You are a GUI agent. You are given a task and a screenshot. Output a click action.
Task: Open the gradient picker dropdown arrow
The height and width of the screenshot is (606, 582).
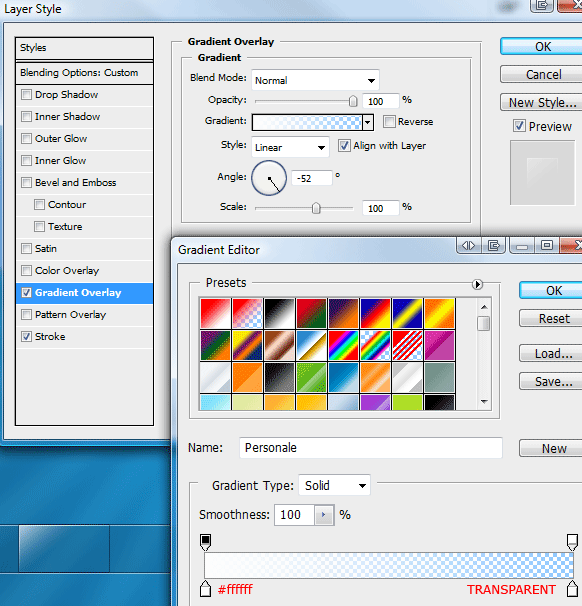tap(368, 122)
